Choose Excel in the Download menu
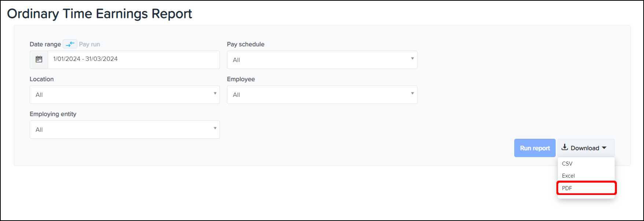This screenshot has width=644, height=221. click(568, 176)
